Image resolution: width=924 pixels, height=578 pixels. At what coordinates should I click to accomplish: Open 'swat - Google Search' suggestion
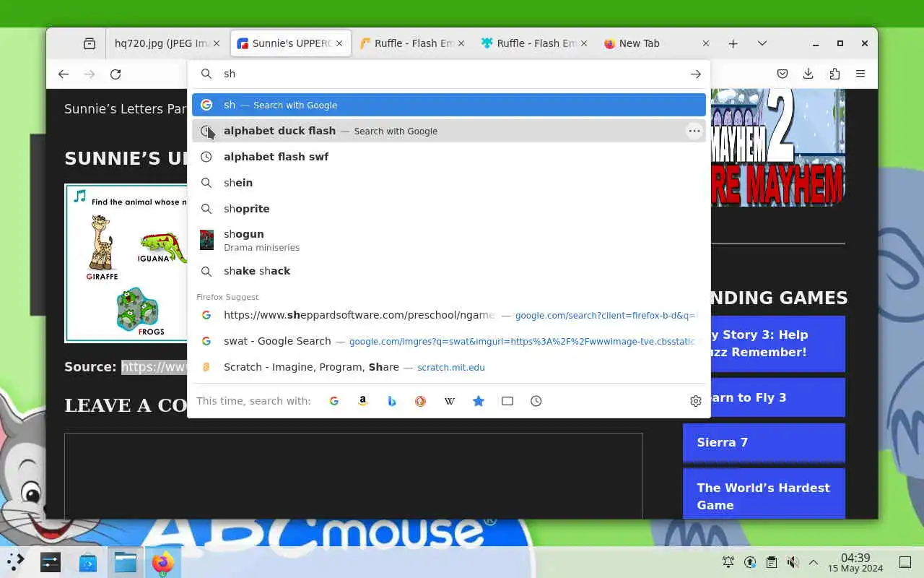tap(449, 341)
